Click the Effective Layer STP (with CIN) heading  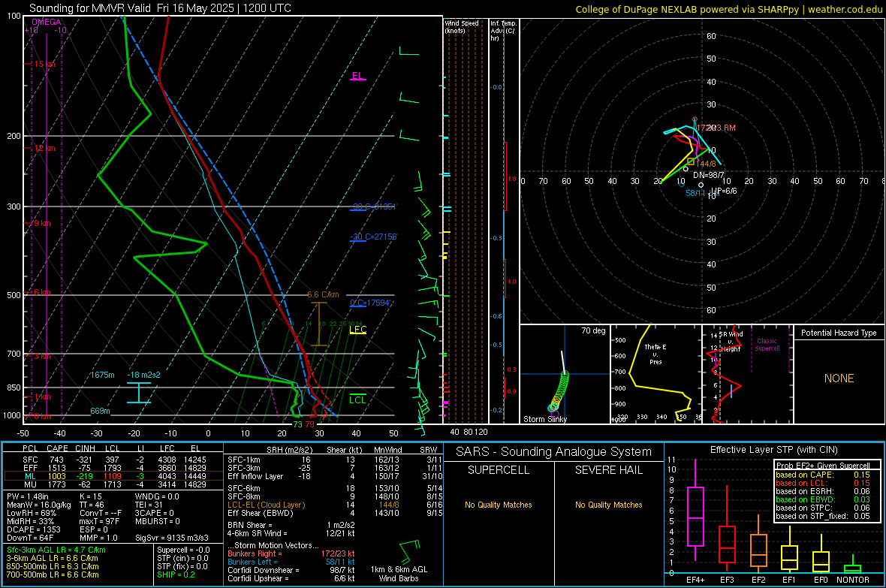pos(773,450)
